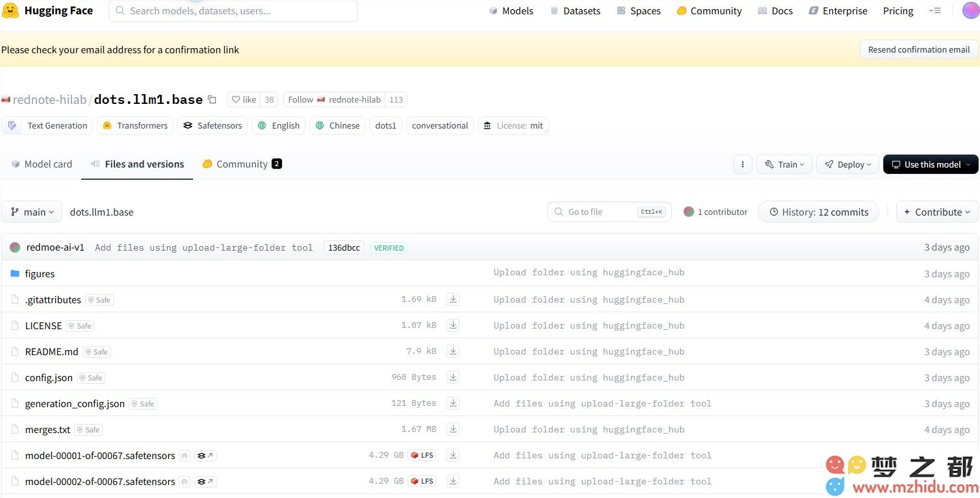The image size is (980, 498).
Task: Open Docs in top navigation
Action: point(775,10)
